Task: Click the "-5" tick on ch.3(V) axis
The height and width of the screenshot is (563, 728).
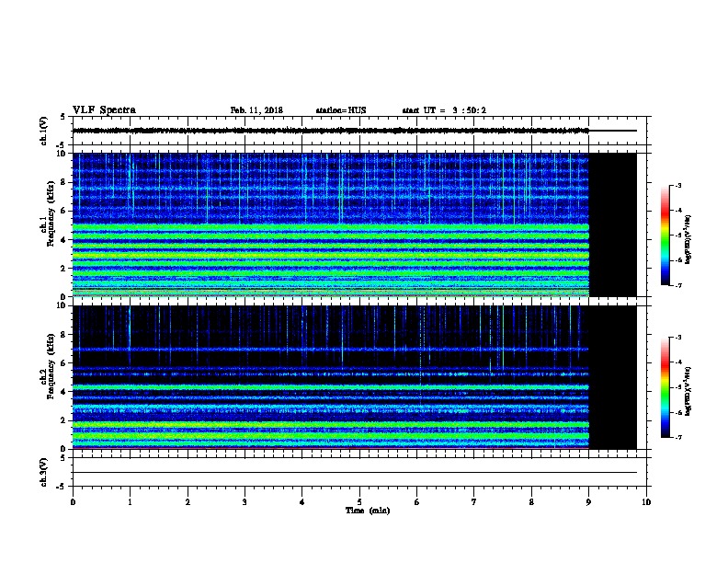Action: [61, 487]
